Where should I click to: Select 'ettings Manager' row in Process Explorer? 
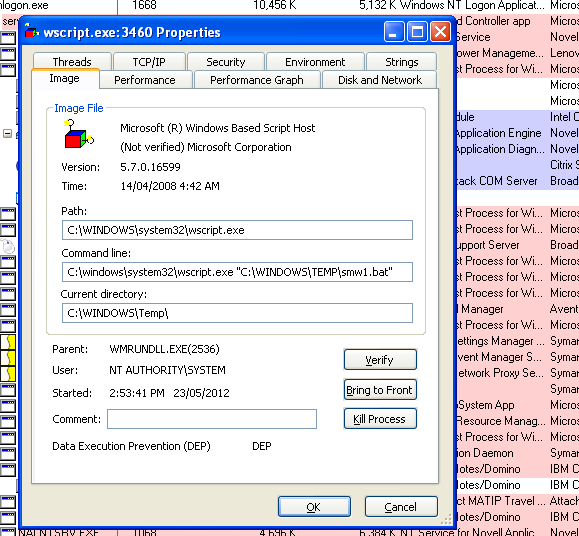coord(518,341)
